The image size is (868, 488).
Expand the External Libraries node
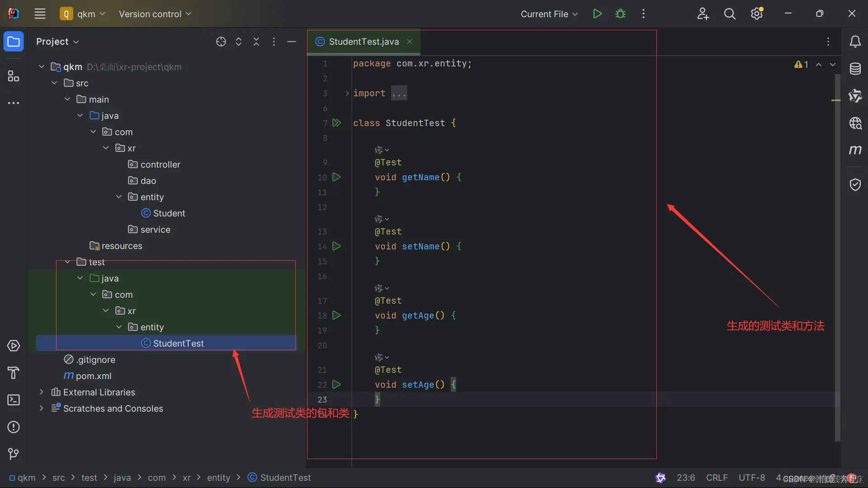42,392
